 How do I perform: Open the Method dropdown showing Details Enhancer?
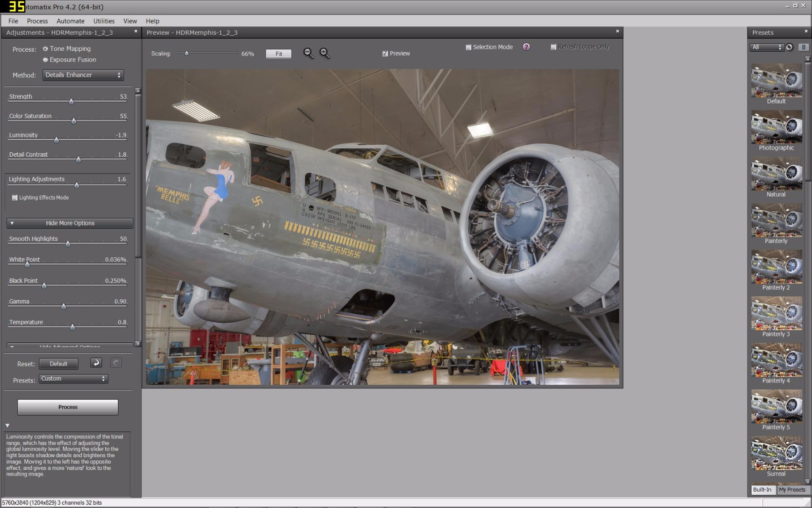(83, 75)
